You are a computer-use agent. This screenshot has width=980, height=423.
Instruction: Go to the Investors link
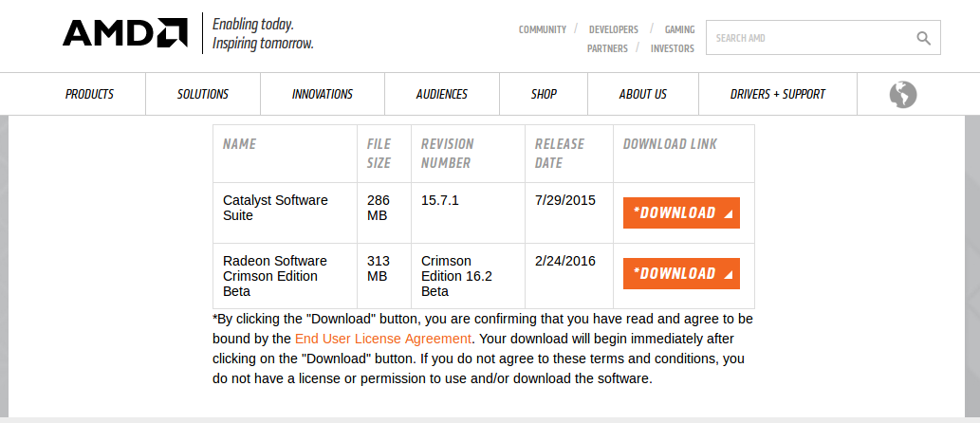673,48
